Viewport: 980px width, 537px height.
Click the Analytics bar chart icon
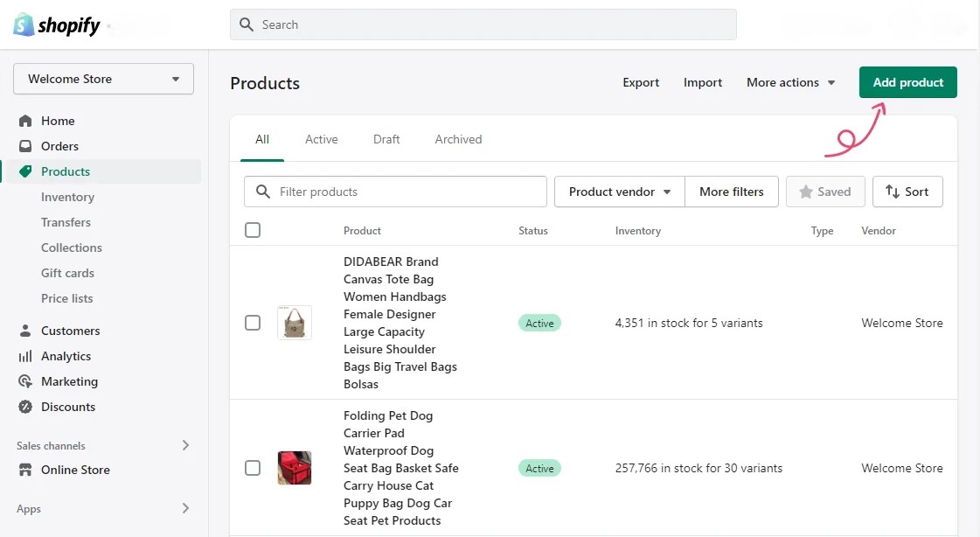25,356
